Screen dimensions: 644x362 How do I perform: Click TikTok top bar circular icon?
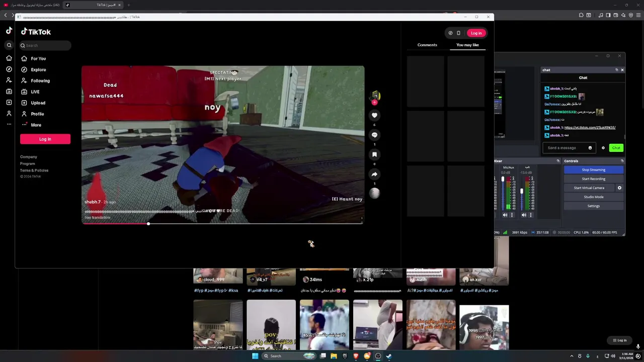[x=450, y=33]
